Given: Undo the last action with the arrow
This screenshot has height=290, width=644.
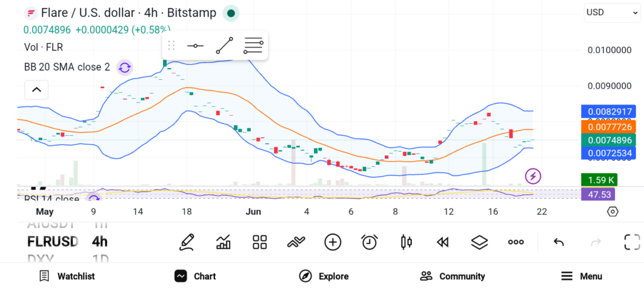Looking at the screenshot, I should (558, 242).
